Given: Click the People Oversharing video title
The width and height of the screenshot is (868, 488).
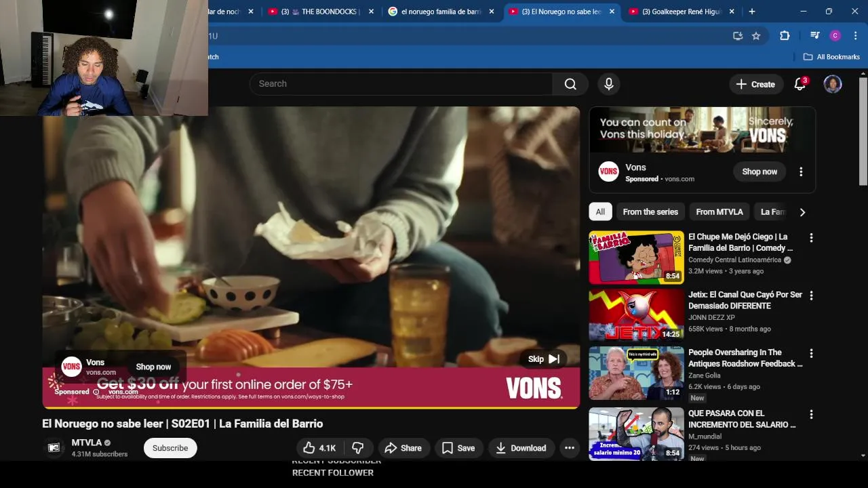Looking at the screenshot, I should pyautogui.click(x=745, y=358).
